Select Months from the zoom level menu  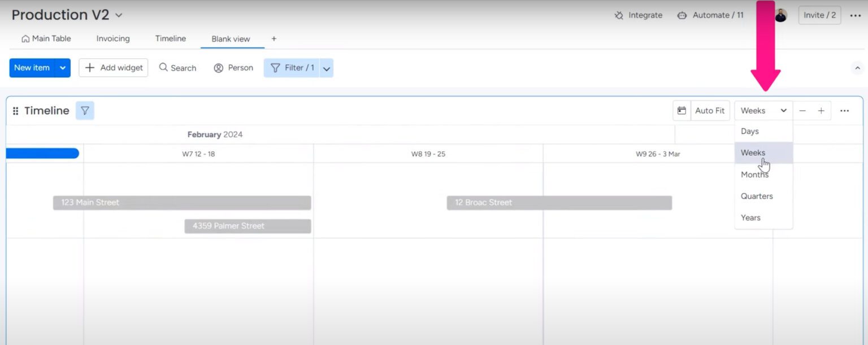click(754, 174)
